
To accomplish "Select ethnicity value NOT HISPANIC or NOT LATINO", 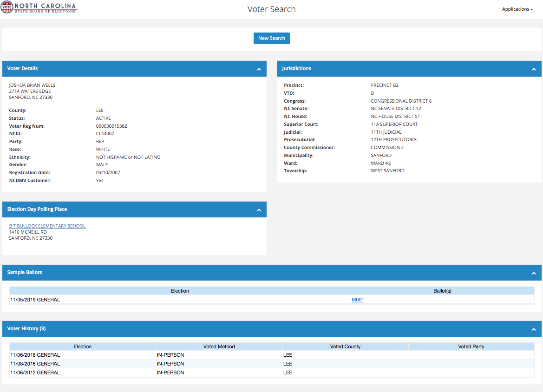I will click(128, 157).
